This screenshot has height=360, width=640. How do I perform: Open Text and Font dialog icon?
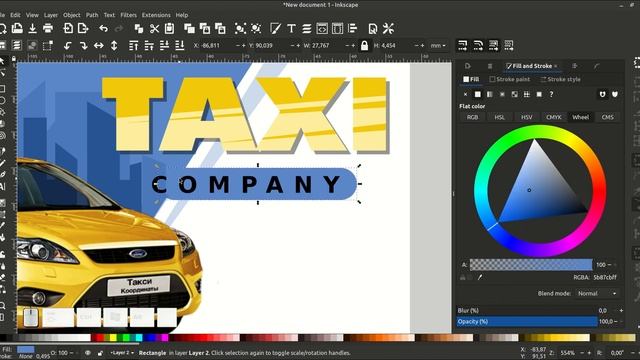coord(291,28)
